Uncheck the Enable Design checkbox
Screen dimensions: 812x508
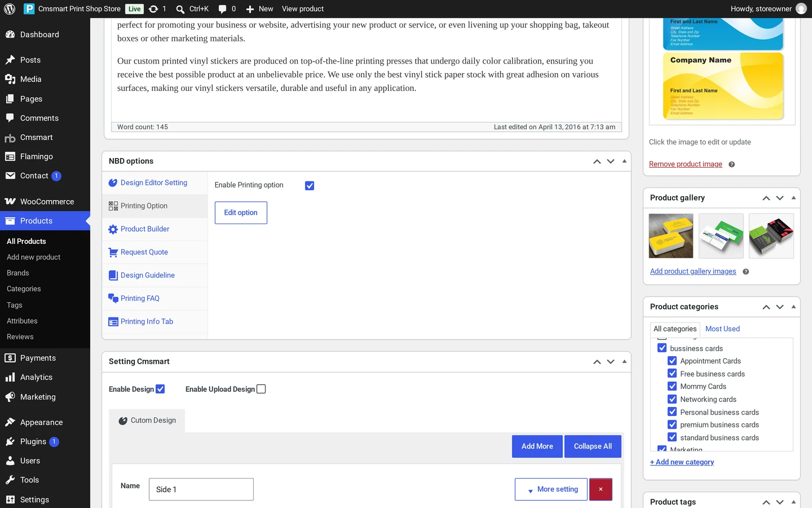[x=160, y=389]
